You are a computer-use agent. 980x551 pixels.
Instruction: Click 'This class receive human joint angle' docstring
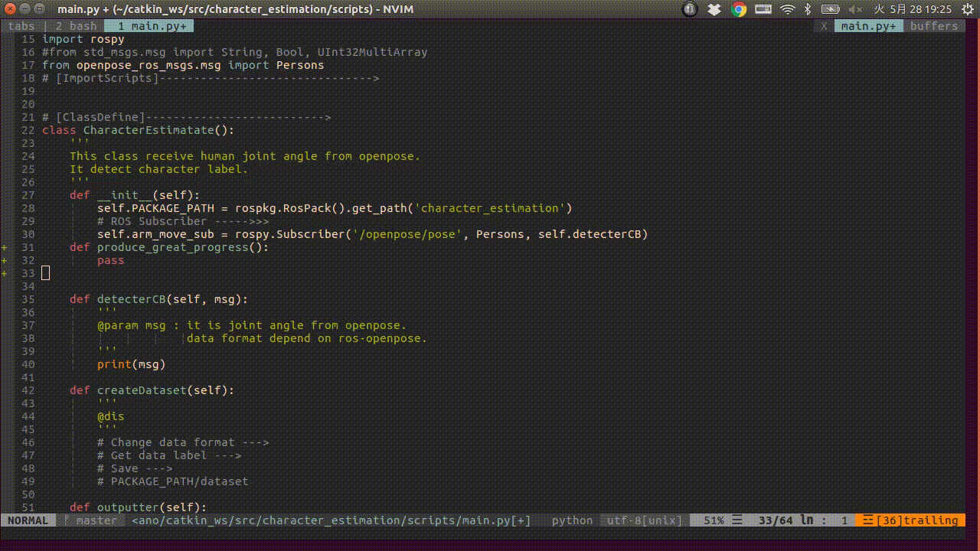pos(245,156)
